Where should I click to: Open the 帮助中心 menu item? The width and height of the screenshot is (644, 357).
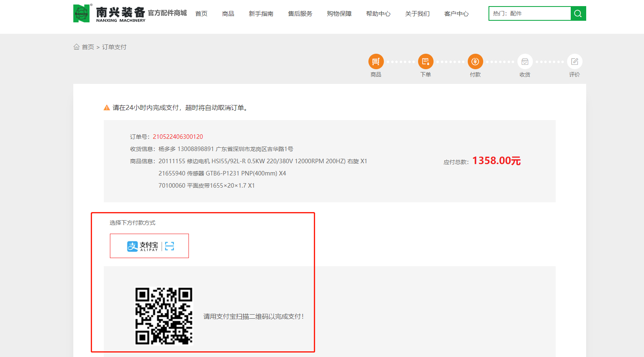coord(378,14)
